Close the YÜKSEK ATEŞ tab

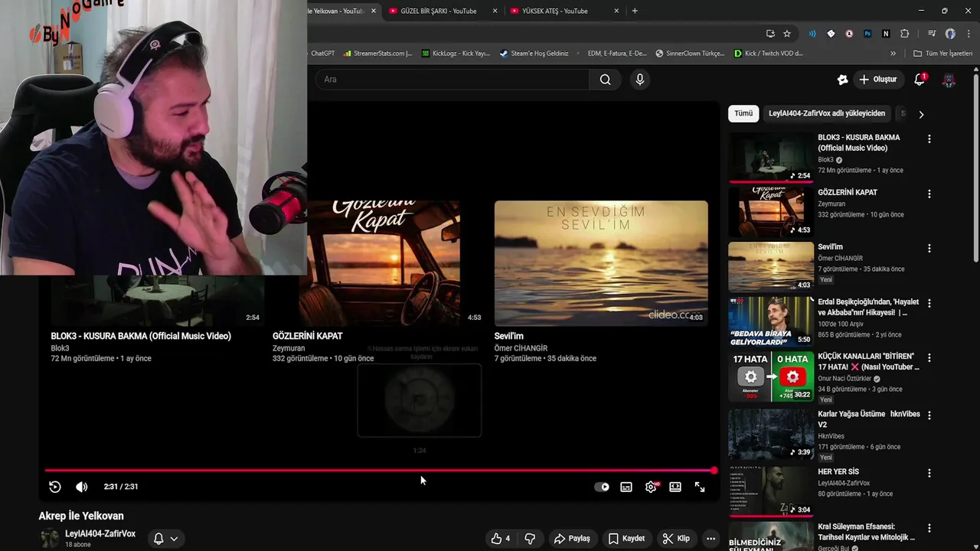[x=616, y=11]
